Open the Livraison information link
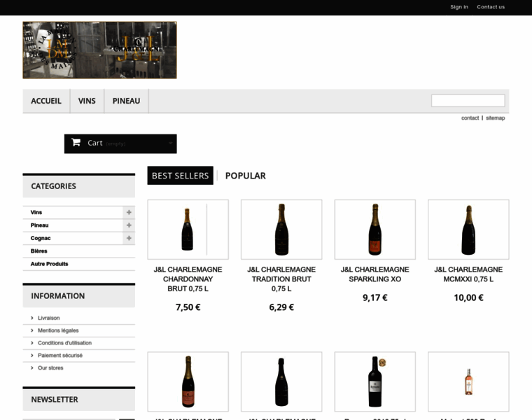532x420 pixels. coord(48,318)
